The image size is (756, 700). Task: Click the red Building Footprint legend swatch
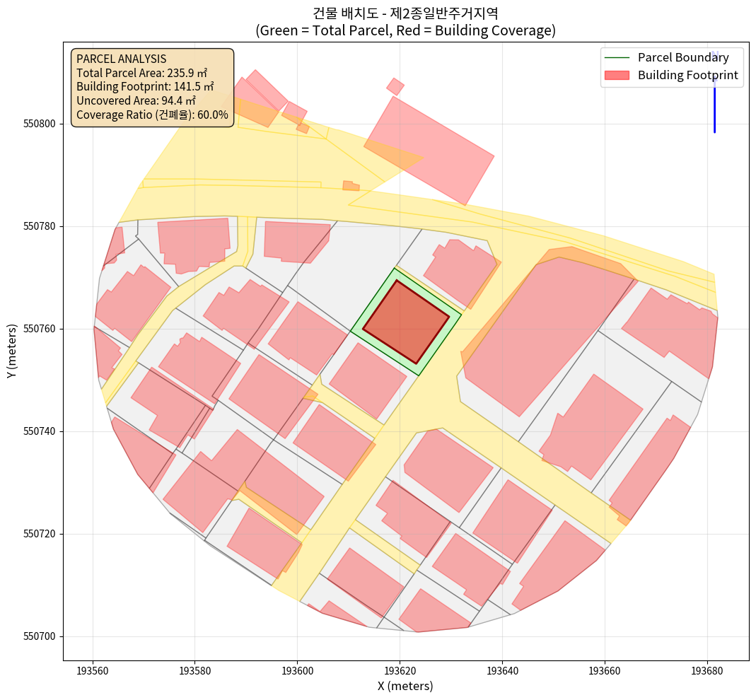pos(617,75)
